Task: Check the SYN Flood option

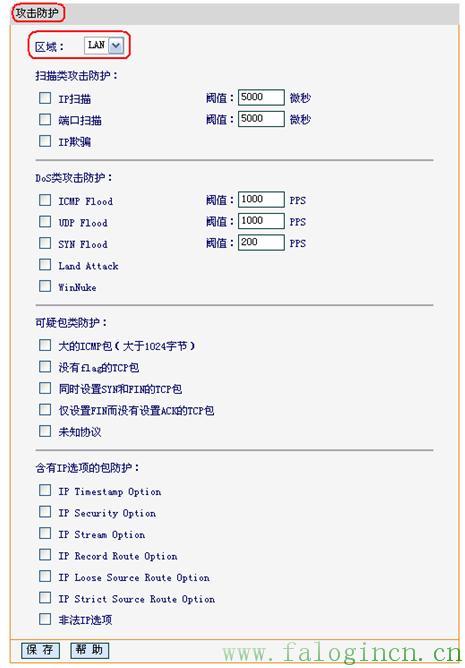Action: [x=45, y=243]
